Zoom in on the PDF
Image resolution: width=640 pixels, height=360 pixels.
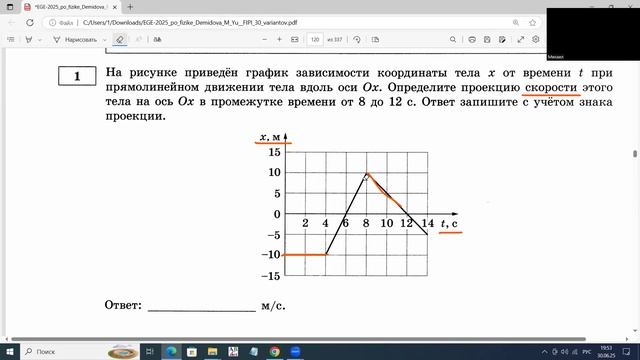coord(280,40)
